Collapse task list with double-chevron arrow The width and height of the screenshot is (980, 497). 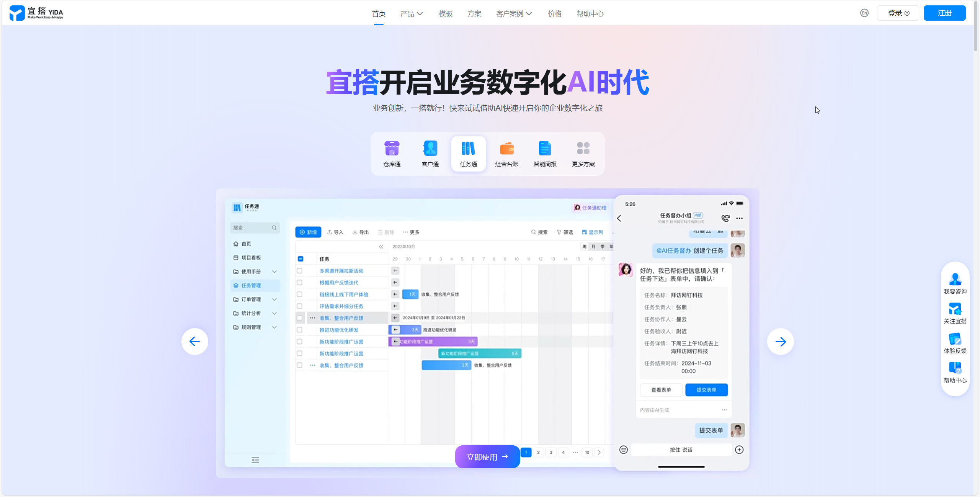[381, 247]
